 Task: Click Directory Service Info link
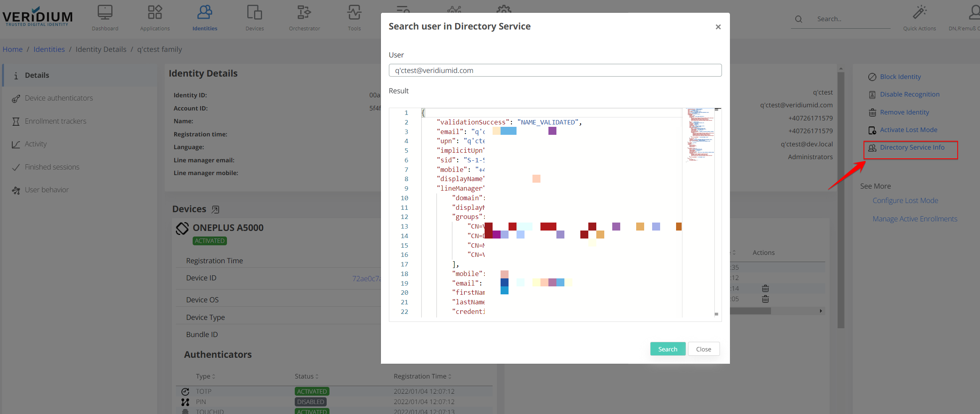(912, 148)
